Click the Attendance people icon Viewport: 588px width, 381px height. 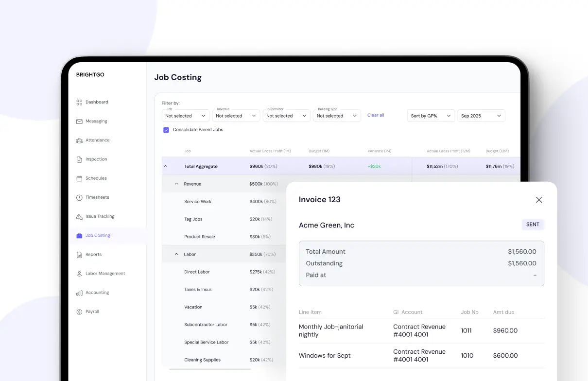(79, 140)
